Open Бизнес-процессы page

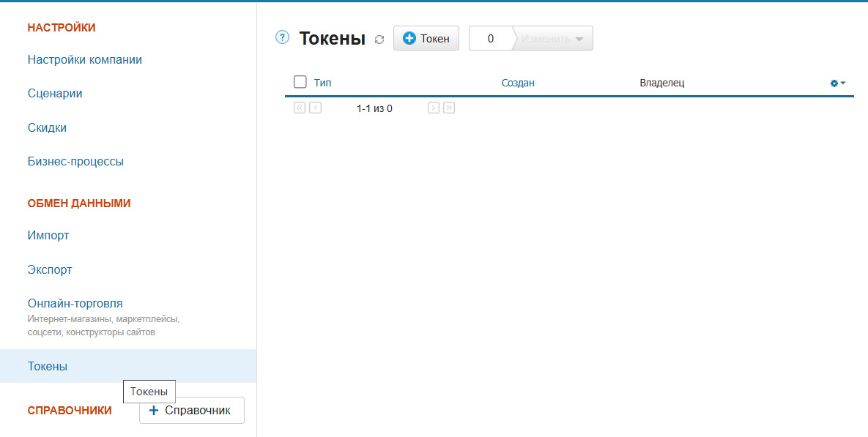tap(75, 161)
